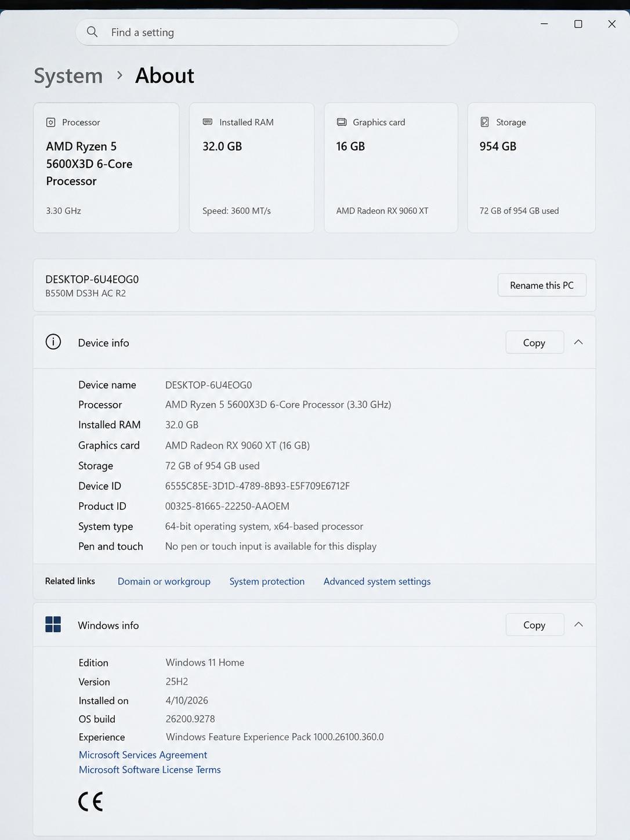Click the Device info circle icon
The height and width of the screenshot is (840, 630).
click(x=53, y=342)
